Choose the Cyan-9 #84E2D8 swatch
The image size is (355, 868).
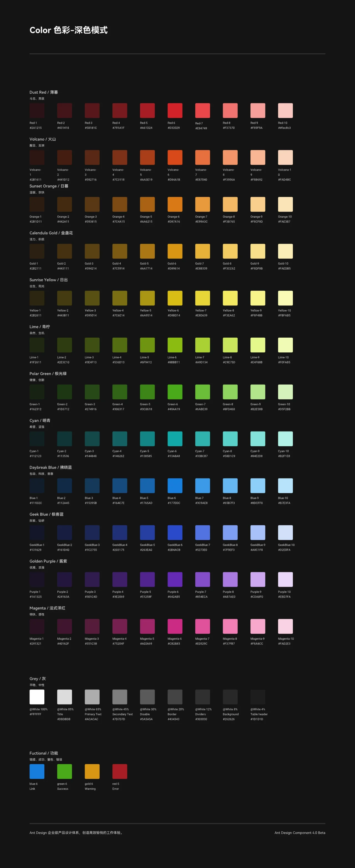[x=258, y=438]
